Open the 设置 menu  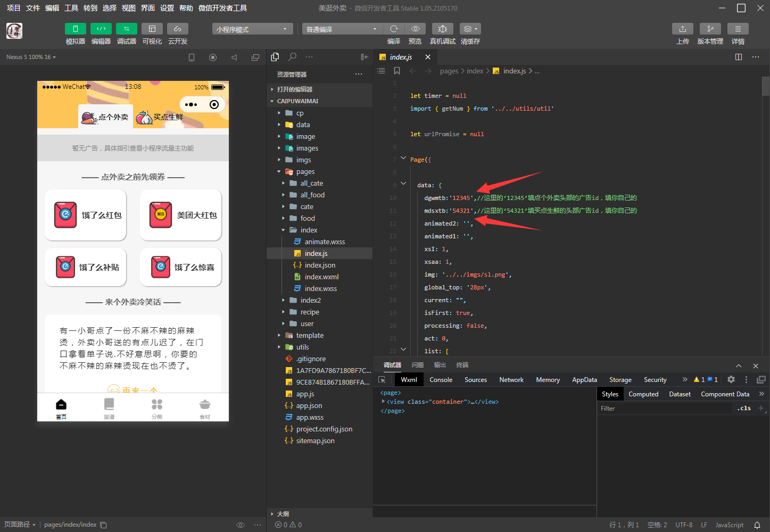point(167,8)
